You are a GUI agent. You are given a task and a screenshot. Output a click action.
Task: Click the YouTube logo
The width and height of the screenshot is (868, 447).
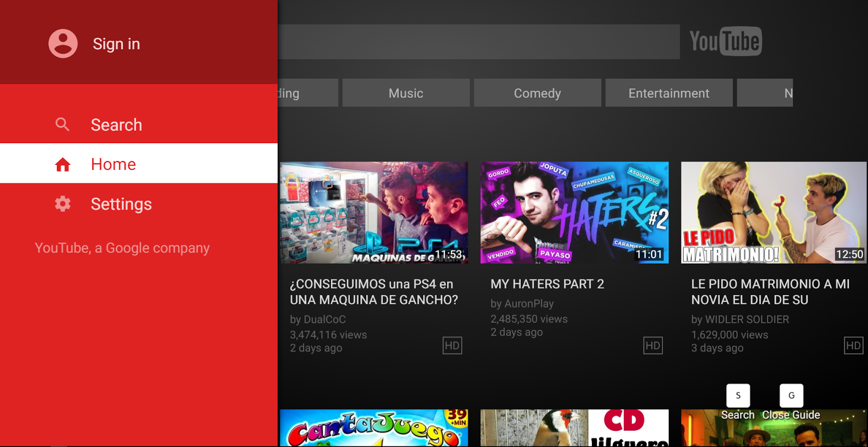point(726,41)
